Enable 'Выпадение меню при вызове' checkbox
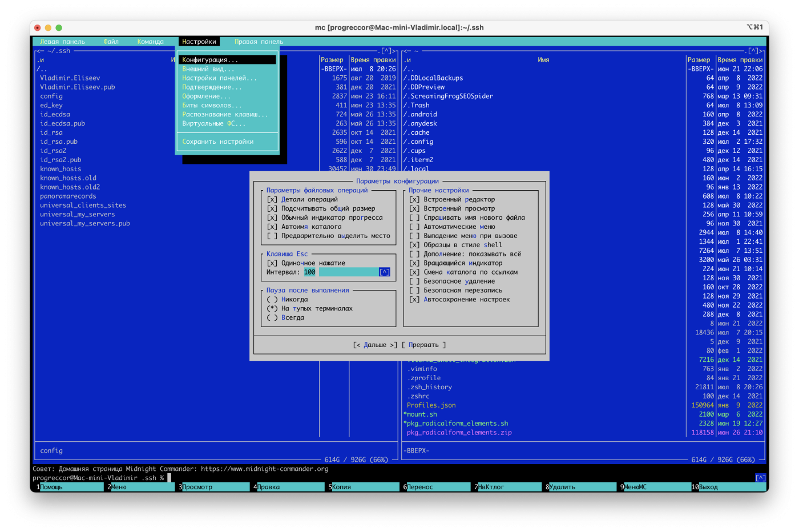 pyautogui.click(x=414, y=236)
